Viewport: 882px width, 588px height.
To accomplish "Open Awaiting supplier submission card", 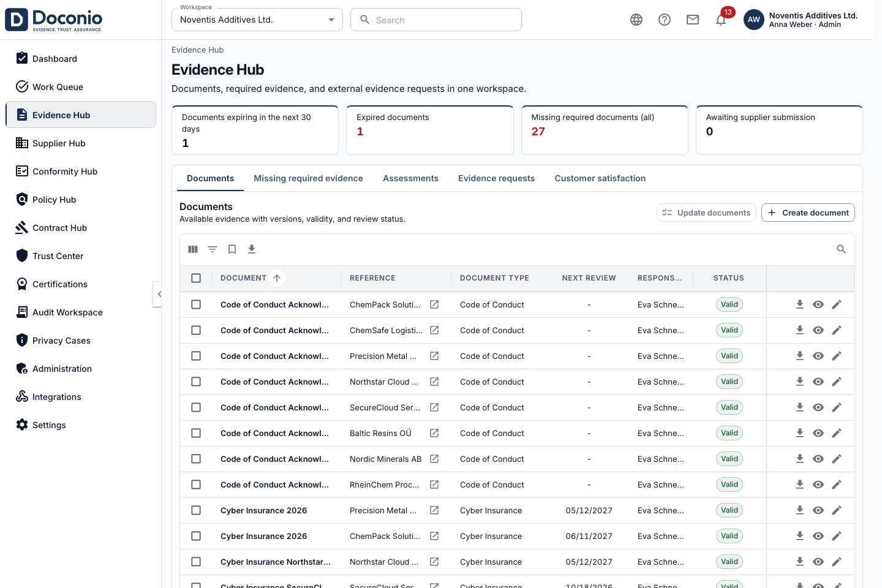I will tap(779, 130).
